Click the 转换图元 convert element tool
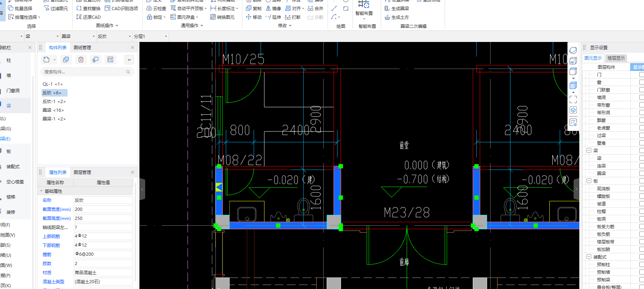The height and width of the screenshot is (289, 644). 222,17
